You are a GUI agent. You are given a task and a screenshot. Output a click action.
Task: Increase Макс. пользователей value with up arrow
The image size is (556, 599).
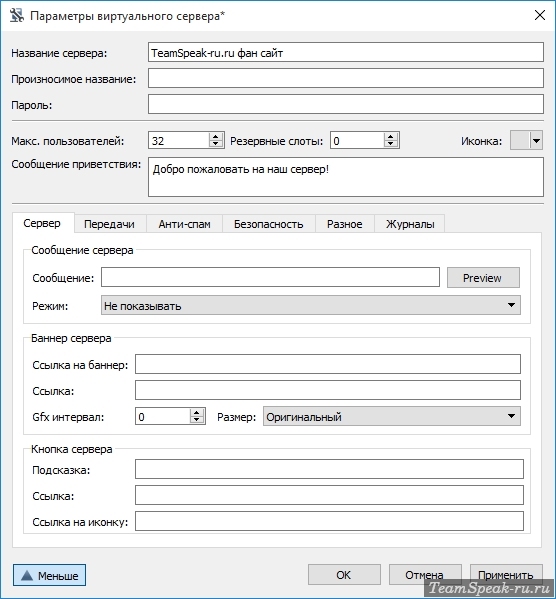(216, 137)
